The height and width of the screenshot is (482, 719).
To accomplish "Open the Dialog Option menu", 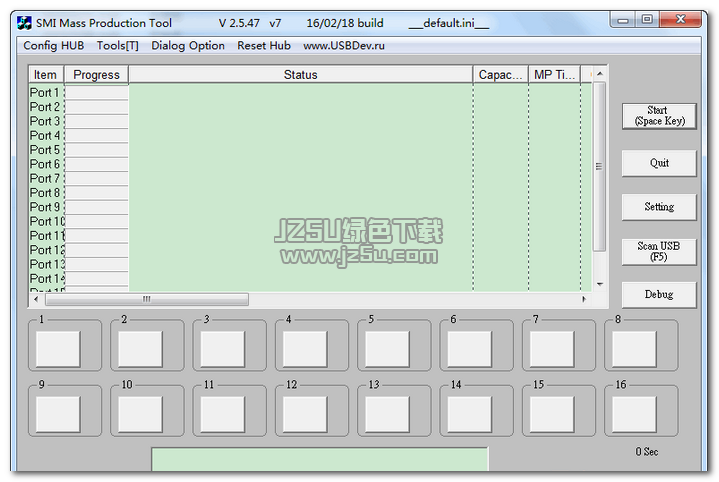I will [188, 46].
